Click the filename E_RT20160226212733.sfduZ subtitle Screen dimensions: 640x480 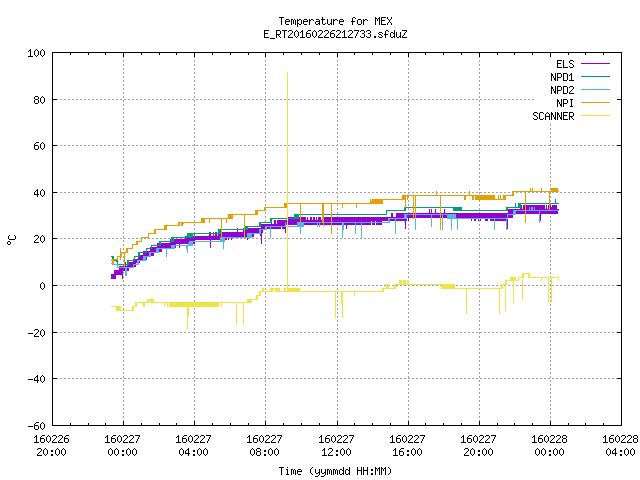(335, 34)
